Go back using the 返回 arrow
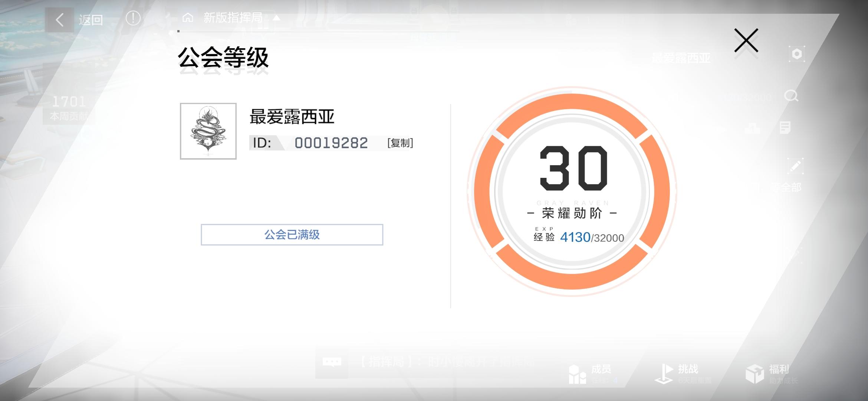This screenshot has width=868, height=401. pos(60,20)
